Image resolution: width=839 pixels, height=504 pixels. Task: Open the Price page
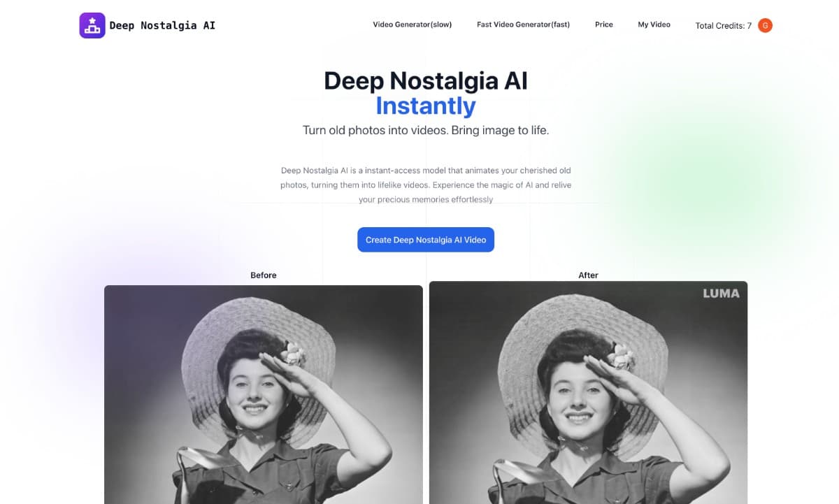click(x=604, y=24)
